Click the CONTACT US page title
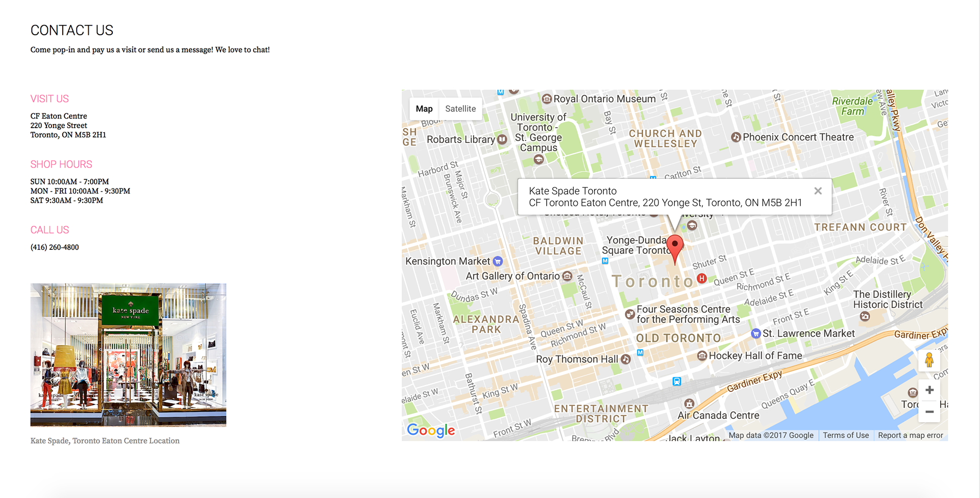 (72, 31)
